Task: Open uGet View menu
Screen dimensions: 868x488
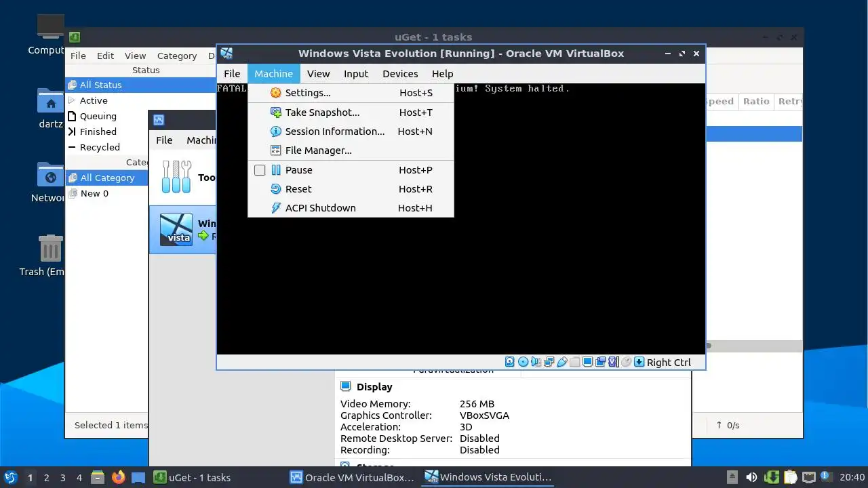Action: point(135,56)
